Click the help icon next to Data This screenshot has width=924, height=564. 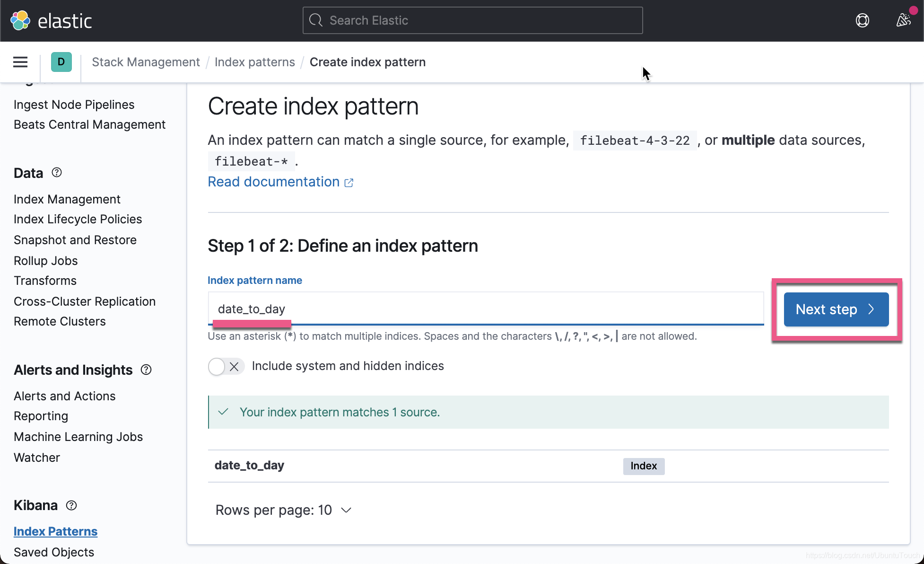[x=56, y=173]
